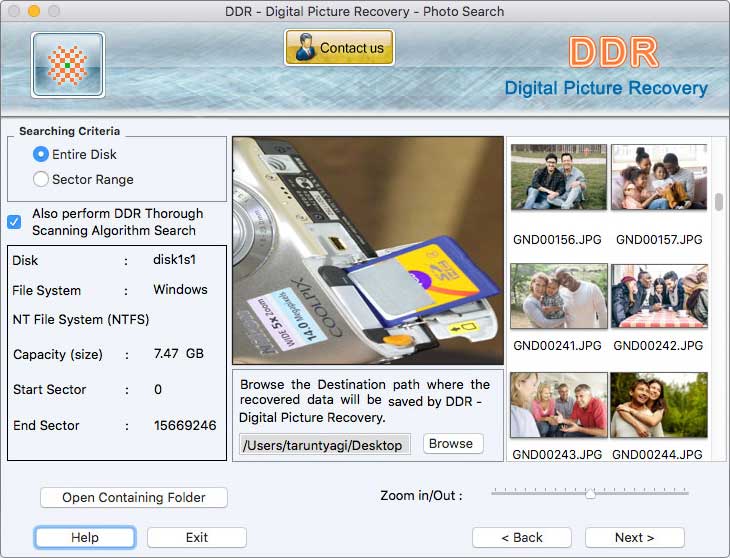Select the GND00242.JPG photo thumbnail
The image size is (730, 558).
pos(659,296)
